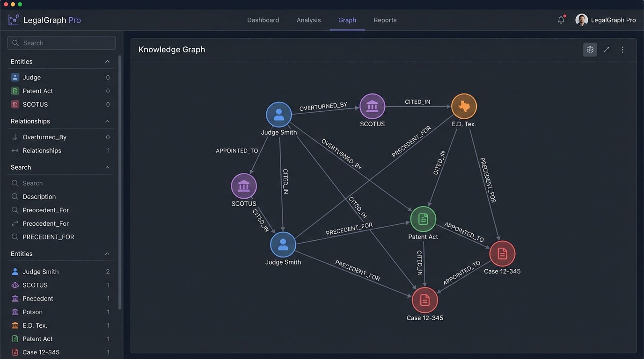Click the LegalGraph Pro account avatar
Image resolution: width=644 pixels, height=359 pixels.
tap(581, 20)
